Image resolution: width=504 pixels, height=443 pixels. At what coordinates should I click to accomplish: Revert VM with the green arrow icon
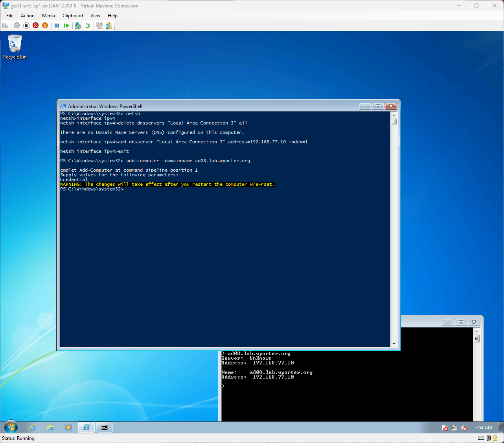[x=88, y=26]
